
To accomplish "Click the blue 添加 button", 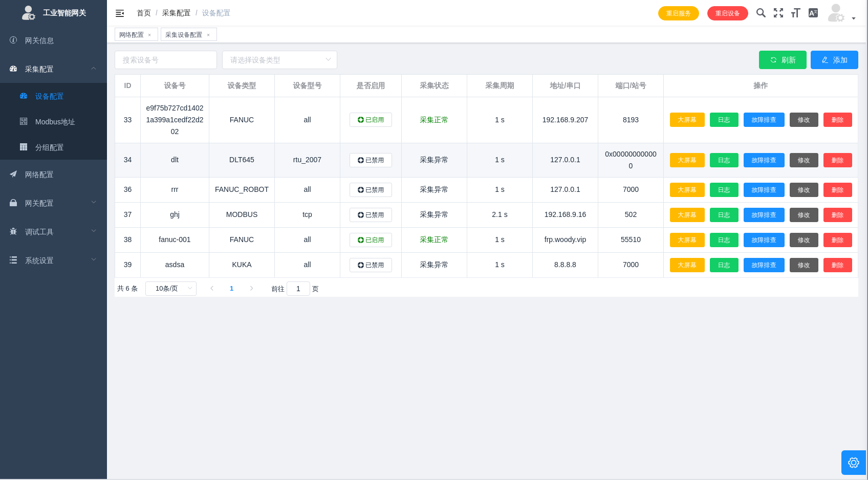I will 834,60.
